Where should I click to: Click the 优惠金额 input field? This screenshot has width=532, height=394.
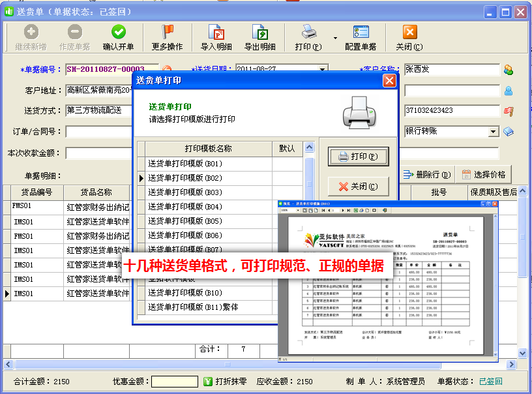coord(175,382)
